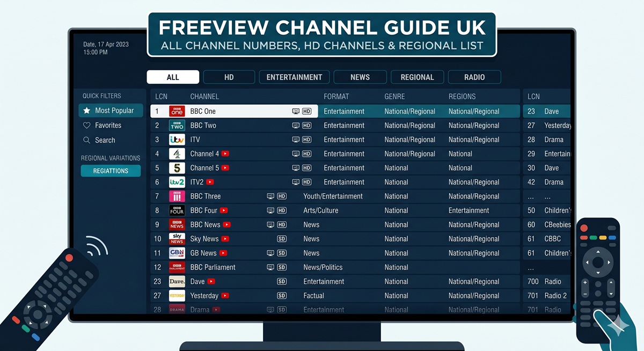The width and height of the screenshot is (644, 351).
Task: Click the Channel 5 logo
Action: click(177, 168)
